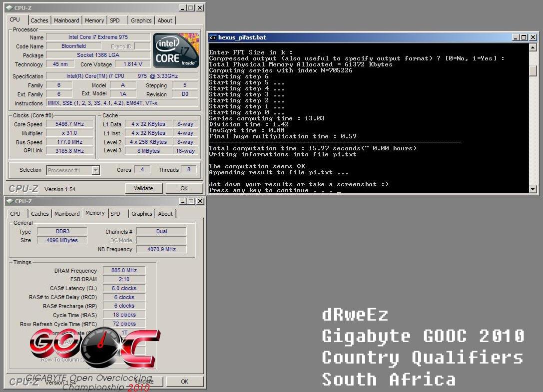This screenshot has width=543, height=392.
Task: Click the 'x 31.0' multiplier value
Action: click(69, 133)
